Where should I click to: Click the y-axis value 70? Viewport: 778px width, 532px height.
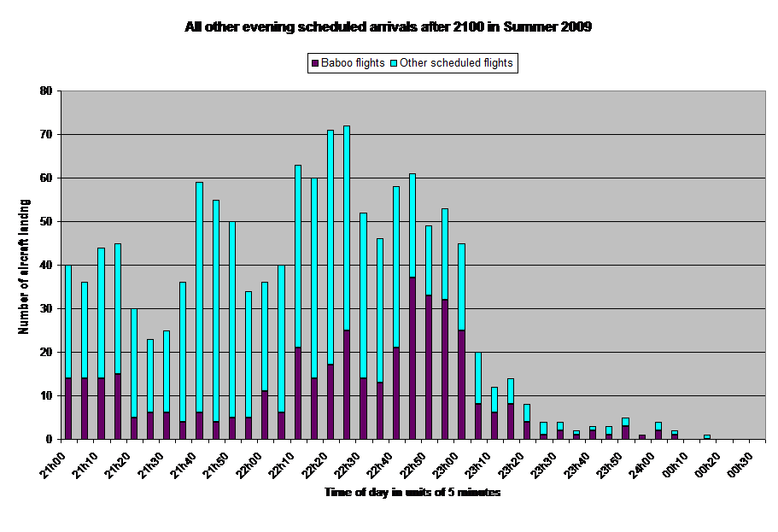click(x=45, y=134)
